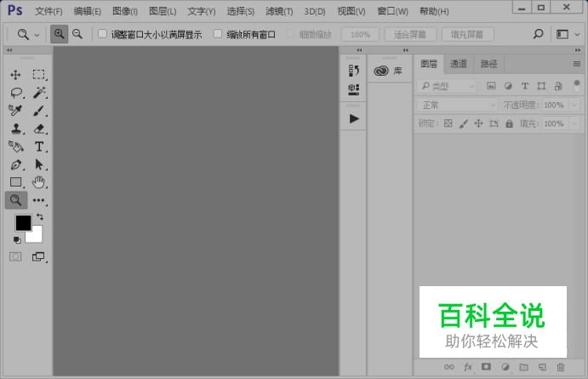Turn layer filtering on or off
The width and height of the screenshot is (588, 379).
(x=577, y=85)
